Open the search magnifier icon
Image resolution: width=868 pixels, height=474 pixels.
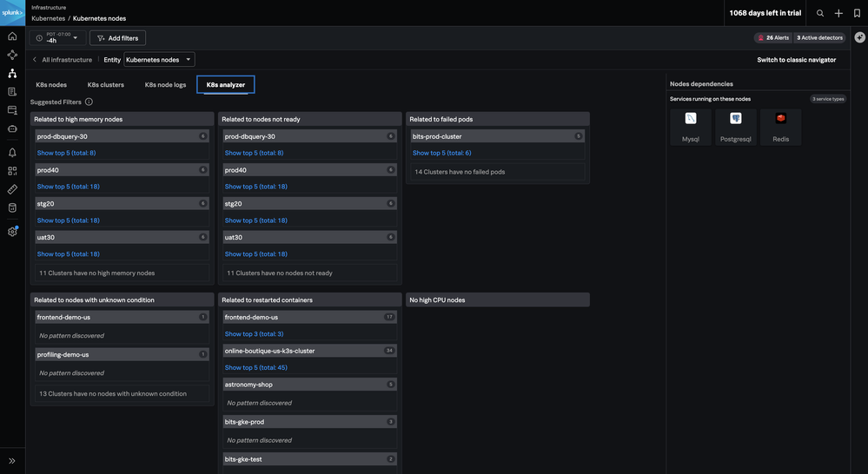pos(819,13)
